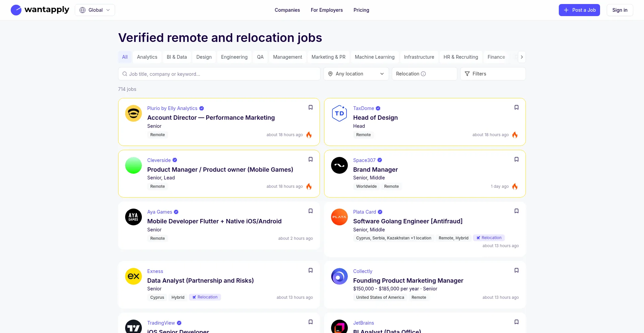Open the Collectly company link
Image resolution: width=644 pixels, height=333 pixels.
(363, 271)
